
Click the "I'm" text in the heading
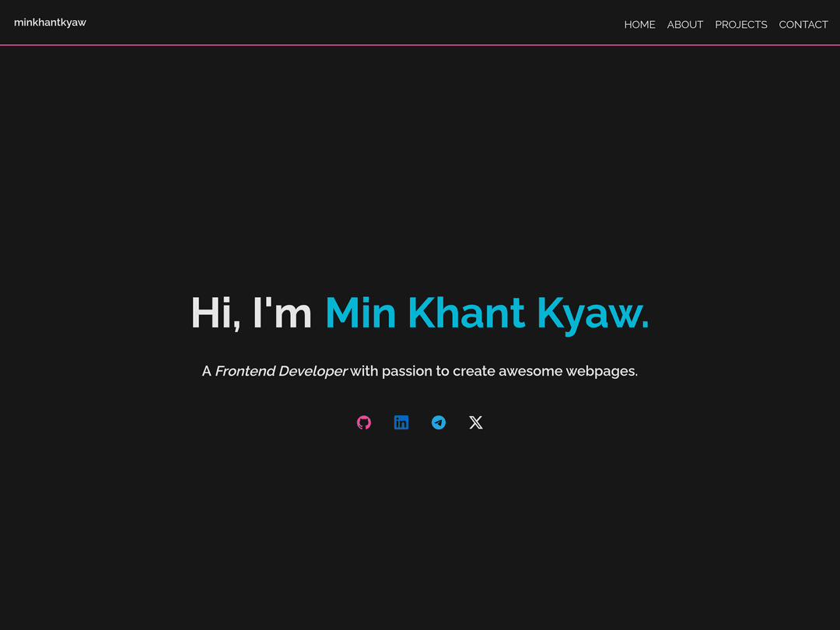(282, 313)
